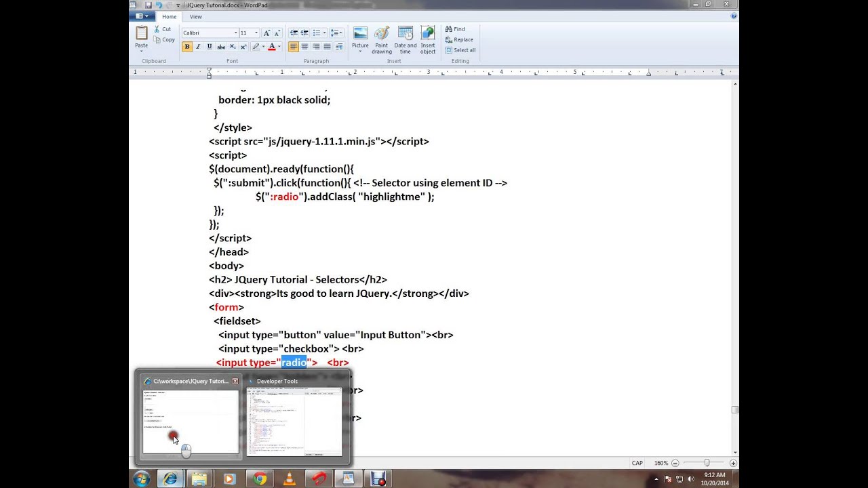Apply strikethrough formatting
Viewport: 868px width, 488px height.
click(221, 47)
